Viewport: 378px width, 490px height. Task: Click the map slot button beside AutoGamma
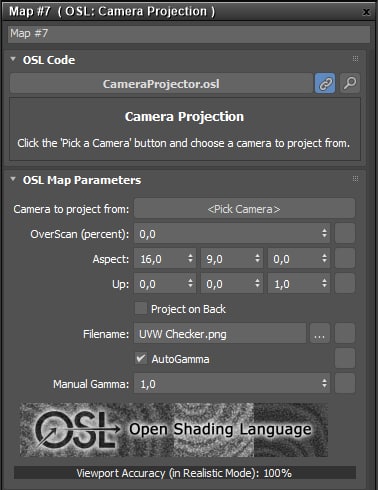coord(345,358)
